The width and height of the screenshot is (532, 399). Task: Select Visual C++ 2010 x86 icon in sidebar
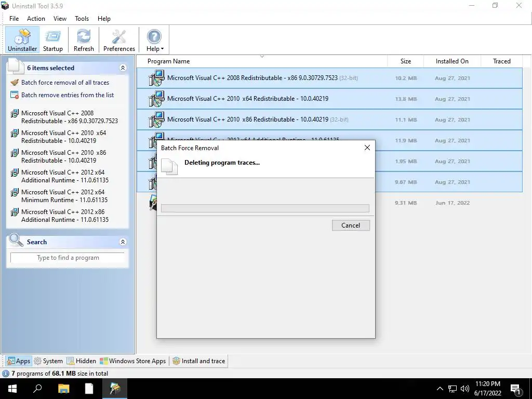pos(15,153)
